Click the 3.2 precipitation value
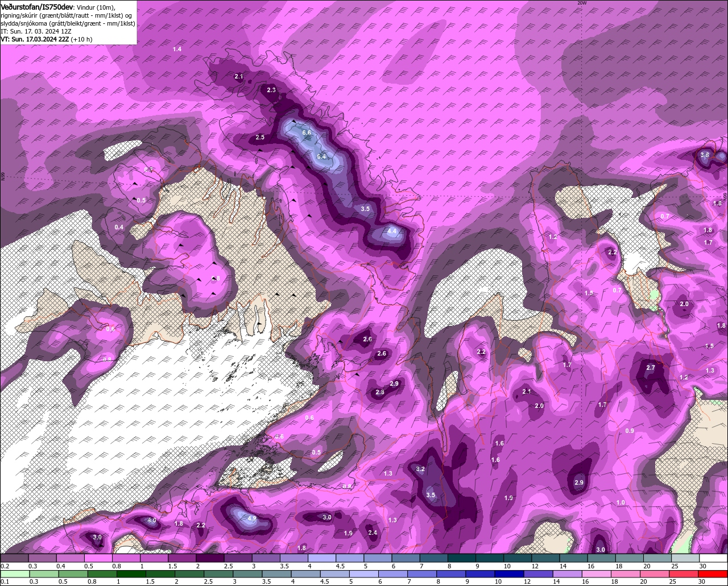 420,469
